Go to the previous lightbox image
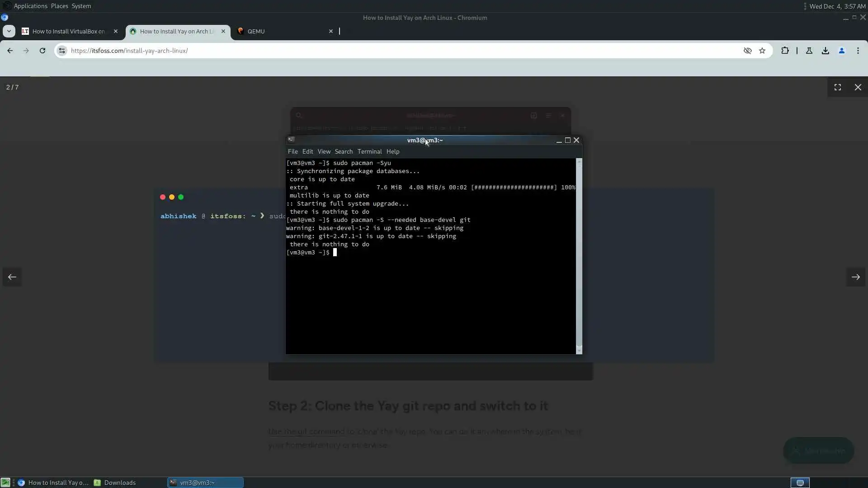The height and width of the screenshot is (488, 868). [12, 277]
